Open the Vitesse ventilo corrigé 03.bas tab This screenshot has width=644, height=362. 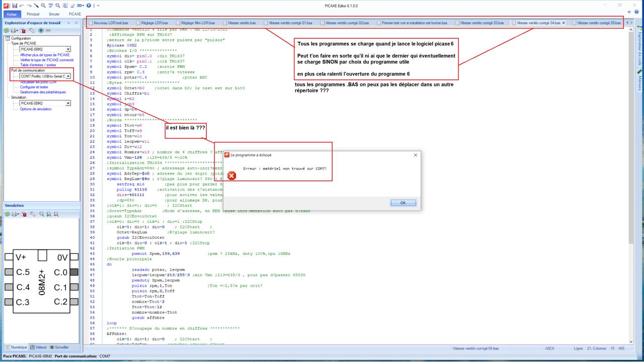tap(478, 23)
